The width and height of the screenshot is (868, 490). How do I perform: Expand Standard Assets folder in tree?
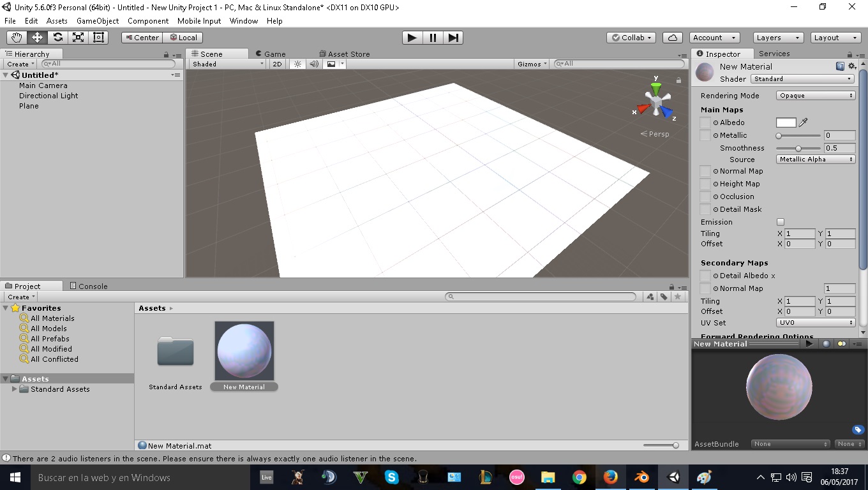pos(15,389)
